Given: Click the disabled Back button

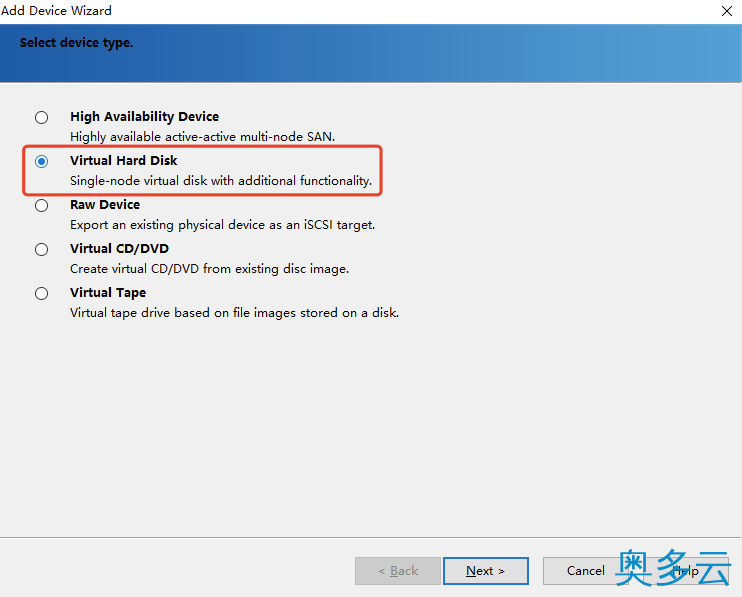Looking at the screenshot, I should click(x=398, y=571).
